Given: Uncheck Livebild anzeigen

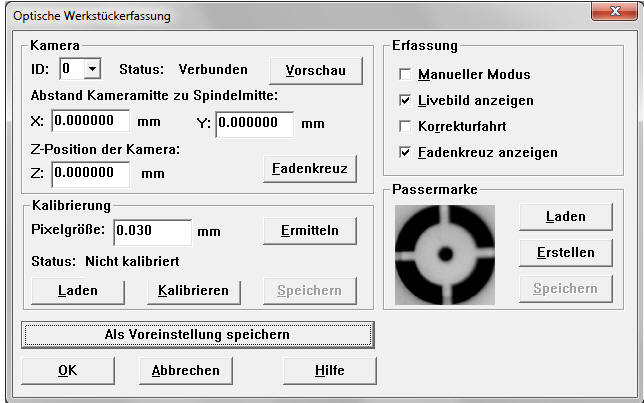Looking at the screenshot, I should [405, 101].
